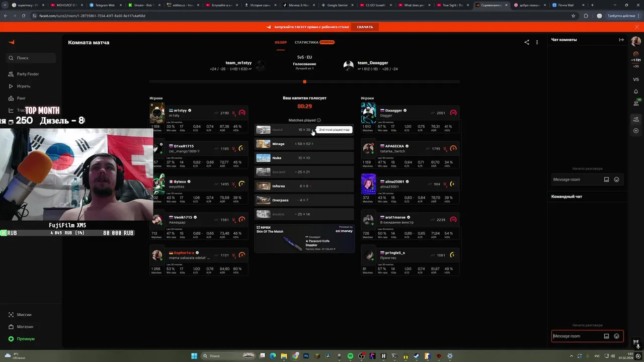
Task: Switch to the ОБЗОР tab
Action: click(x=280, y=42)
